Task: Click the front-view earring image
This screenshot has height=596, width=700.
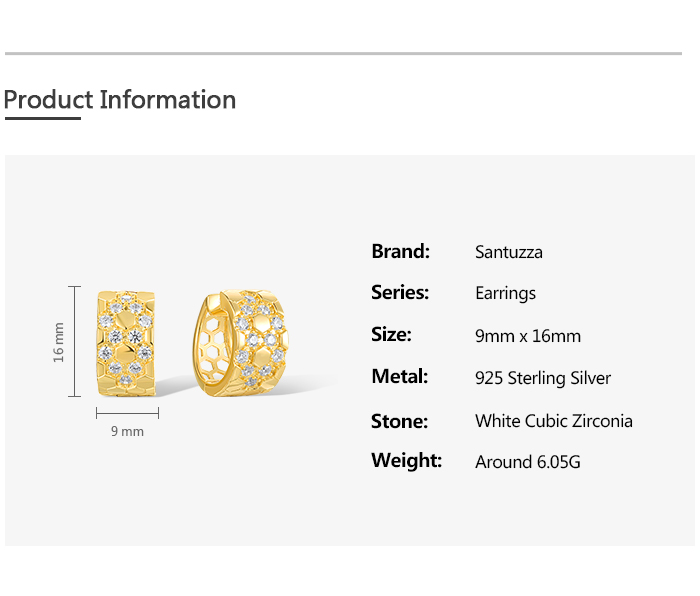Action: click(x=127, y=341)
